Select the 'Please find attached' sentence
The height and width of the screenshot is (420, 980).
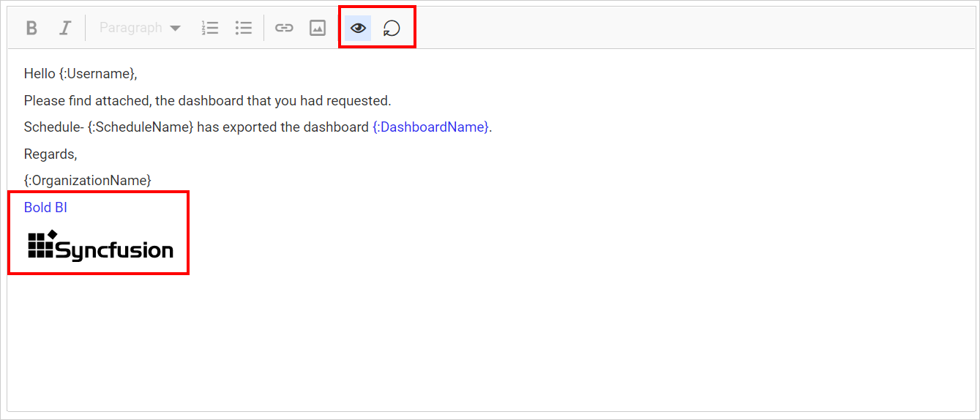[x=208, y=100]
